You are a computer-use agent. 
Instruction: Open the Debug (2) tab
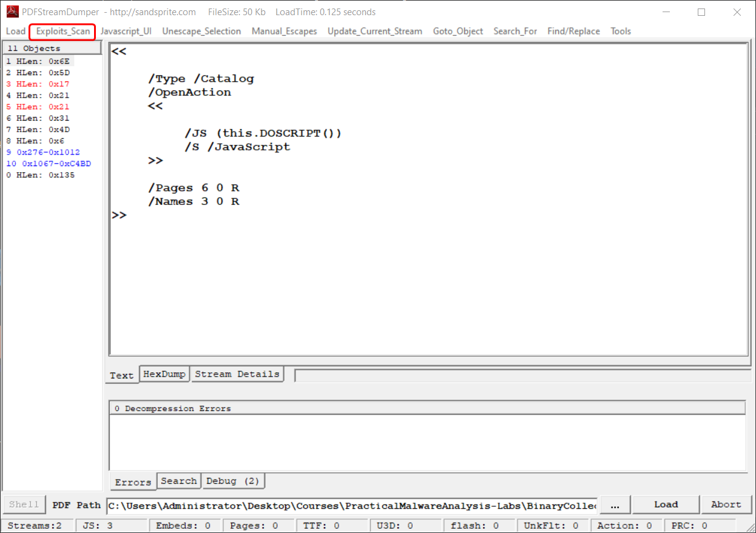click(233, 481)
